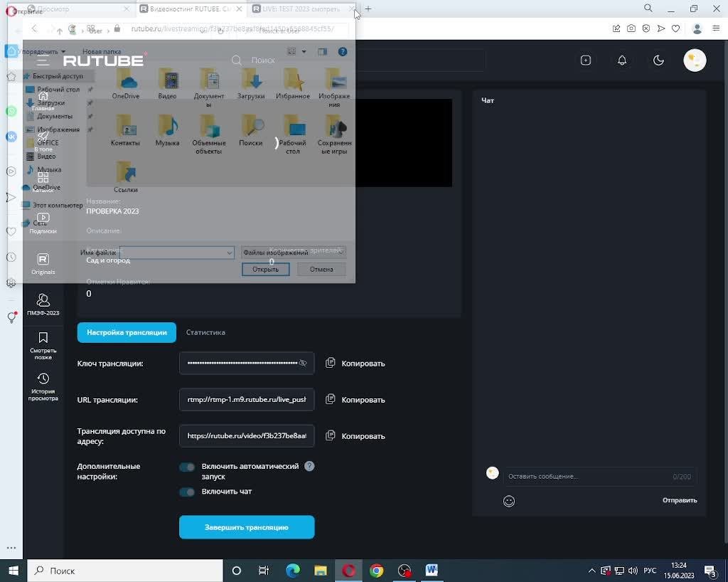Open Смотреть позже in sidebar
This screenshot has width=728, height=582.
coord(43,346)
